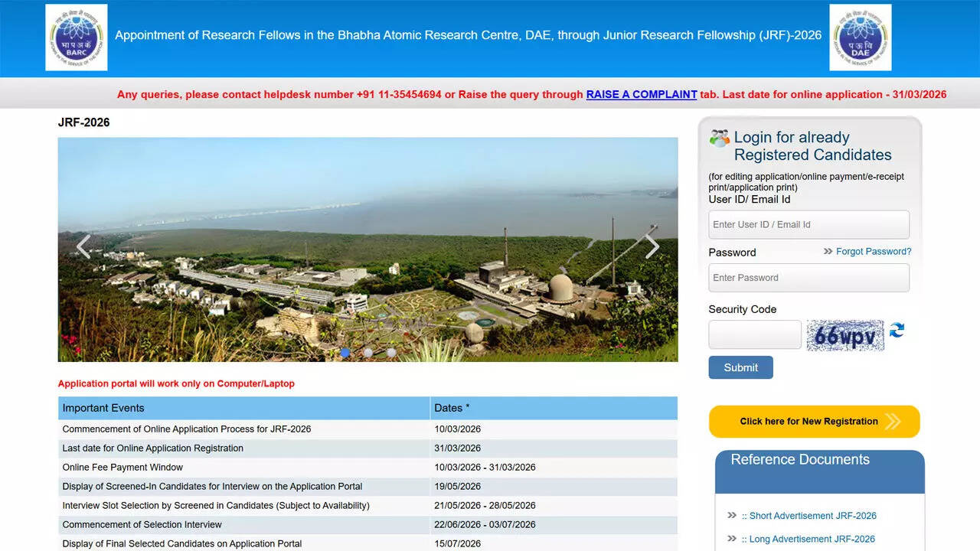Image resolution: width=980 pixels, height=551 pixels.
Task: Open the RAISE A COMPLAINT tab
Action: point(641,94)
